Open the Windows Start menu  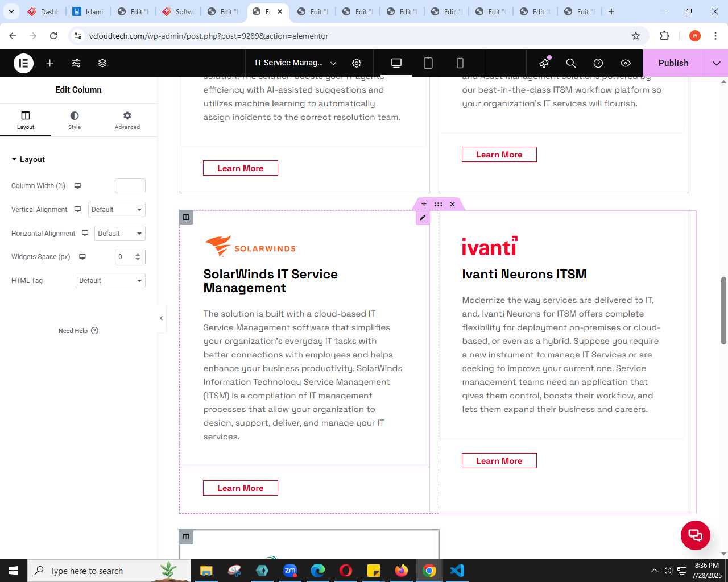click(14, 571)
